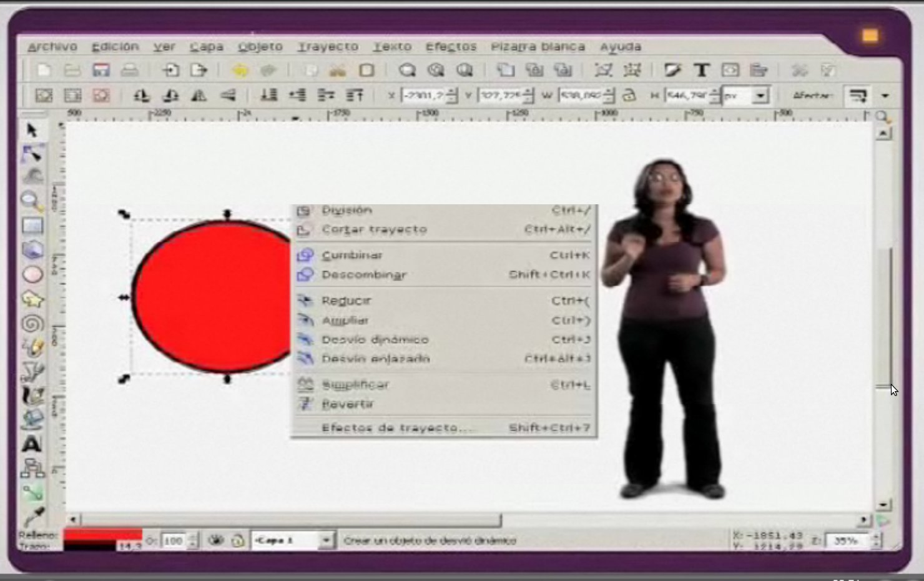The image size is (924, 581).
Task: Click the zoom 35% input field
Action: (x=847, y=540)
